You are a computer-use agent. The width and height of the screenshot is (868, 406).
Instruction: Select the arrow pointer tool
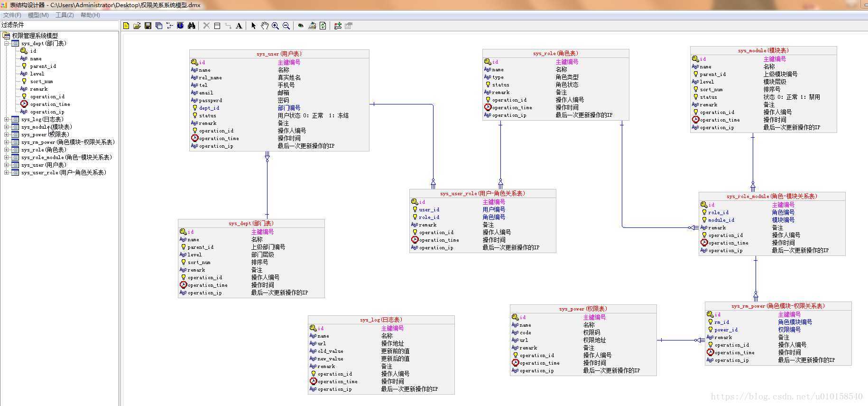[253, 26]
